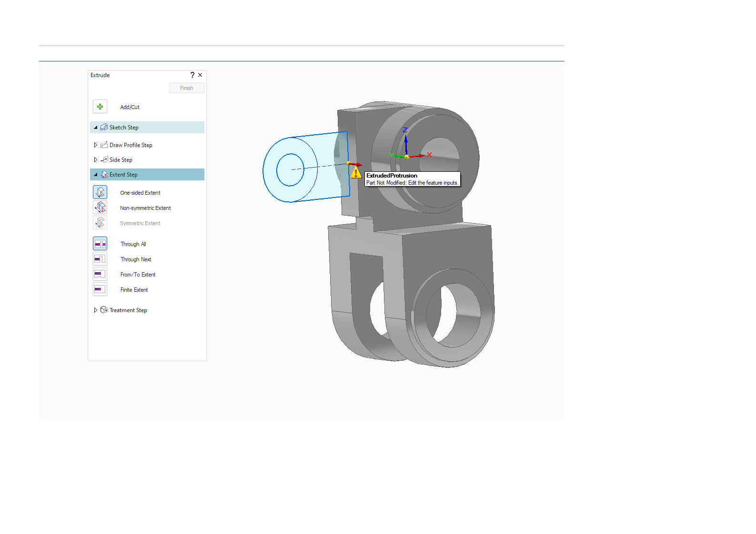Close the Extrude panel
Screen dimensions: 756x534
pyautogui.click(x=200, y=75)
